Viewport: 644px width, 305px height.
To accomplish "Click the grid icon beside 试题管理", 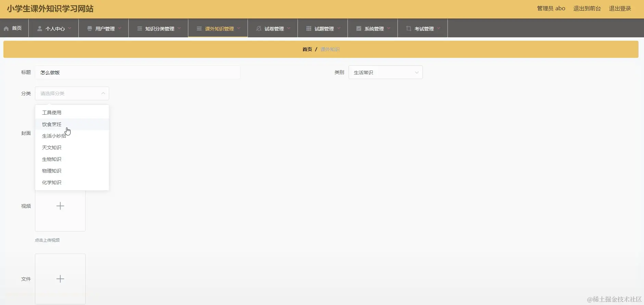I will pos(309,28).
